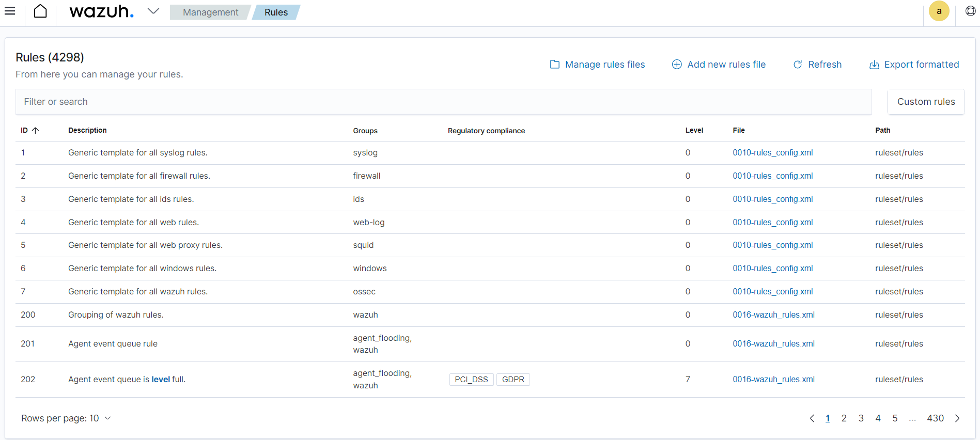This screenshot has width=980, height=440.
Task: Click Export formatted
Action: 914,65
